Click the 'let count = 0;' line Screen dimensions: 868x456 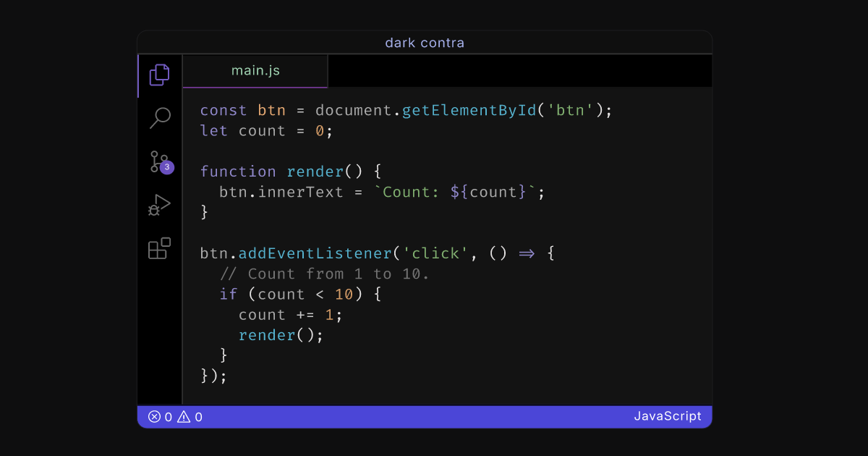coord(266,131)
